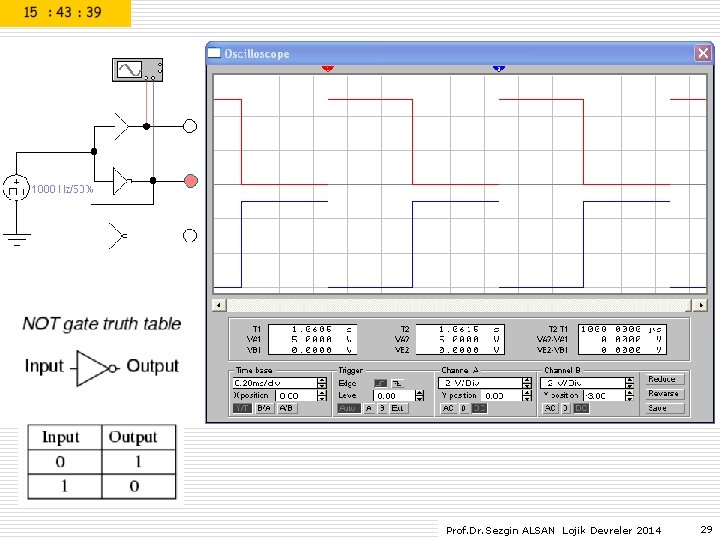
Task: Click the yellow 15:43:39 clock display
Action: click(65, 13)
